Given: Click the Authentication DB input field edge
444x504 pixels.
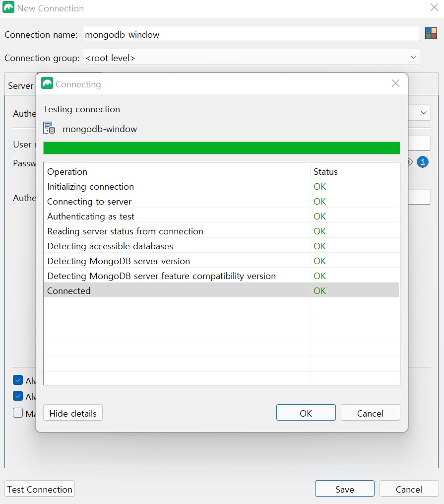Looking at the screenshot, I should tap(419, 197).
